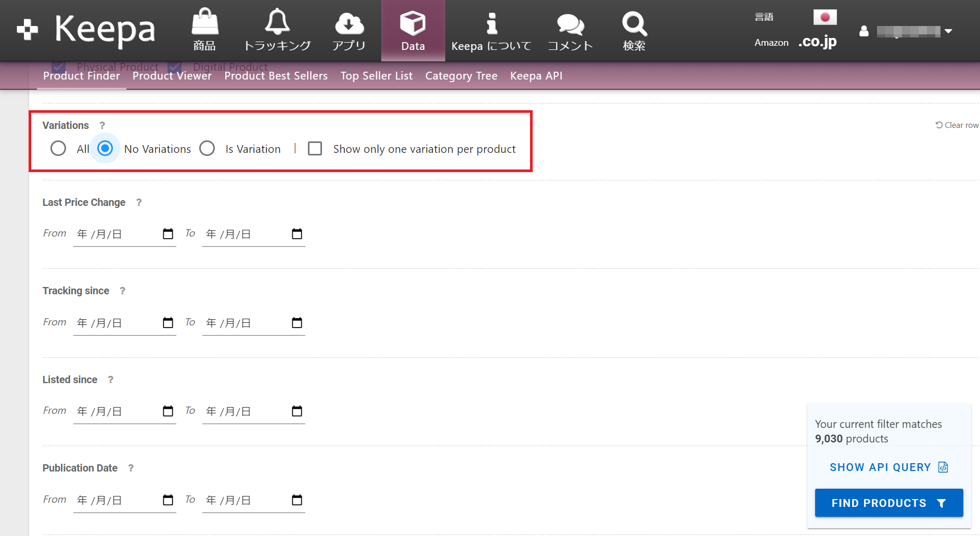This screenshot has height=536, width=980.
Task: Click Last Price Change To date field
Action: (x=254, y=234)
